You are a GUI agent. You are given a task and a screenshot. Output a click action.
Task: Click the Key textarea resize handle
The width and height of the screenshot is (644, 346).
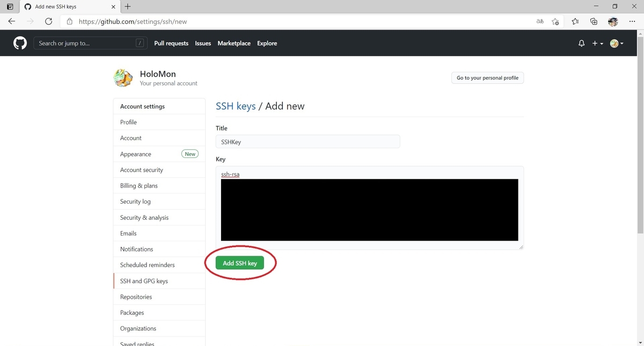click(x=521, y=247)
